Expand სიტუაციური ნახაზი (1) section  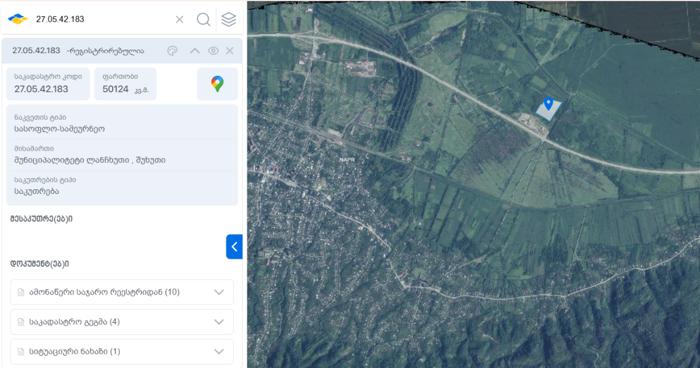pos(122,351)
